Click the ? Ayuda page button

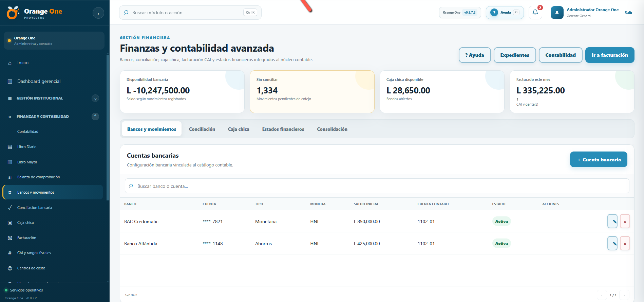475,55
